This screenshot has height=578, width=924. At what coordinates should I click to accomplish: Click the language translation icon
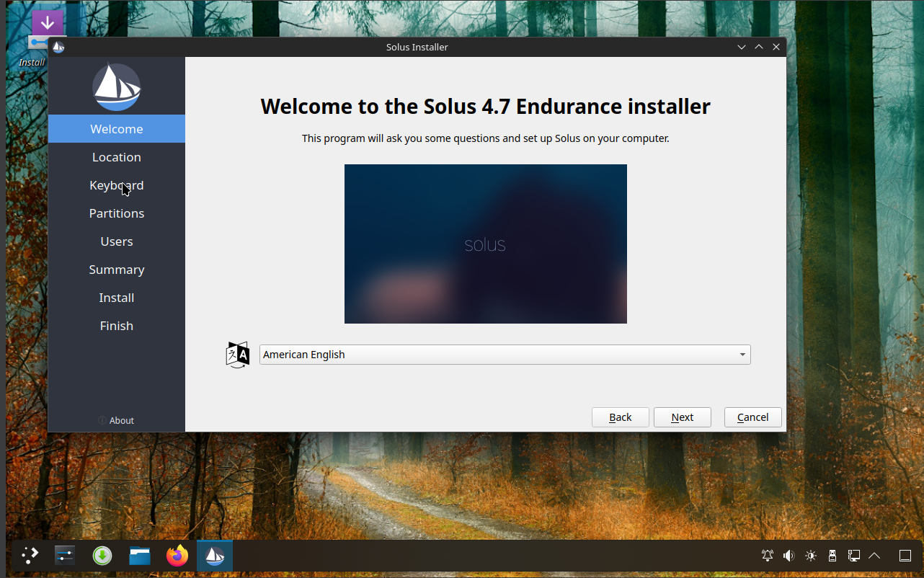coord(238,355)
